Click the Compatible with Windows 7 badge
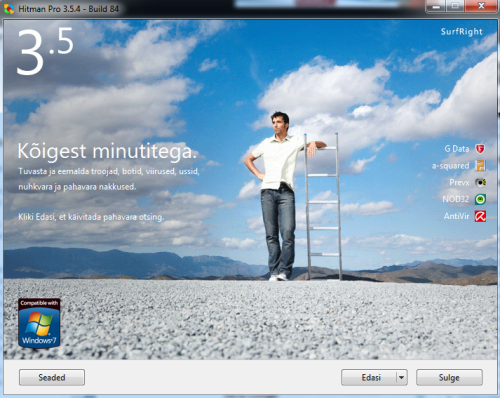 click(39, 323)
